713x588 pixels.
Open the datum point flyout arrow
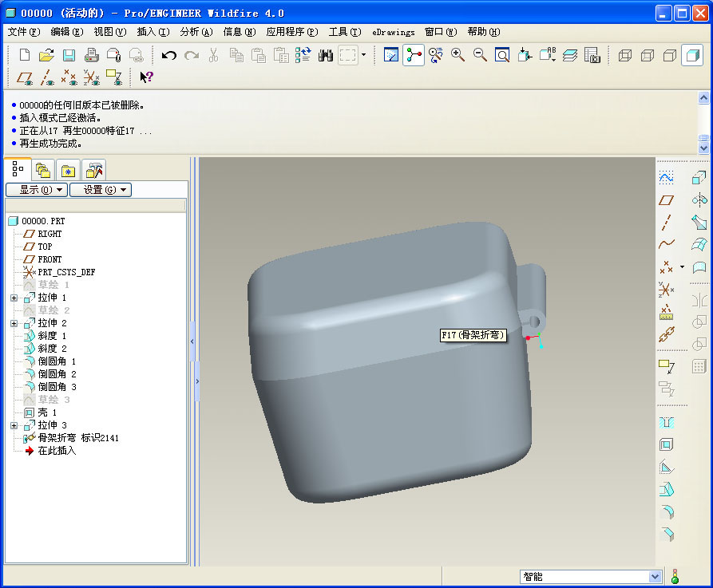click(x=682, y=266)
